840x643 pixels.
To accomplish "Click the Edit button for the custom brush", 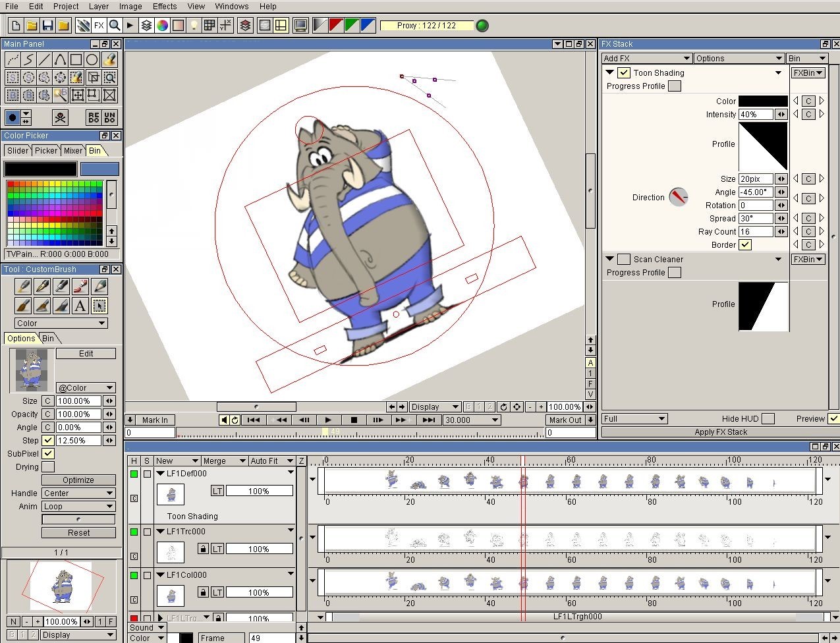I will click(86, 353).
